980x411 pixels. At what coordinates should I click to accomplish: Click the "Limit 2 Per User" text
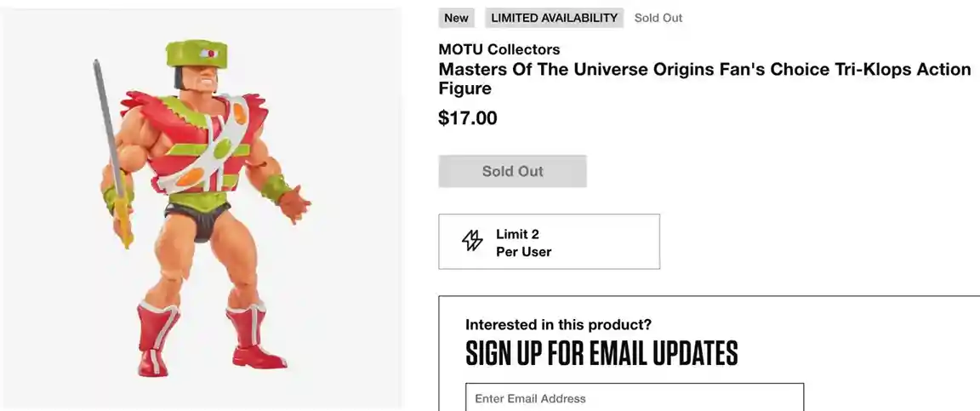pos(523,243)
